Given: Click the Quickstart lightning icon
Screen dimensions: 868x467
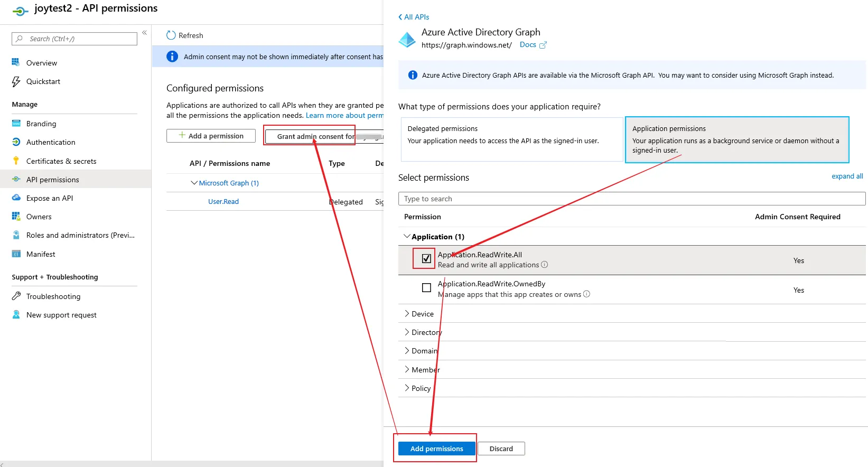Looking at the screenshot, I should 16,81.
